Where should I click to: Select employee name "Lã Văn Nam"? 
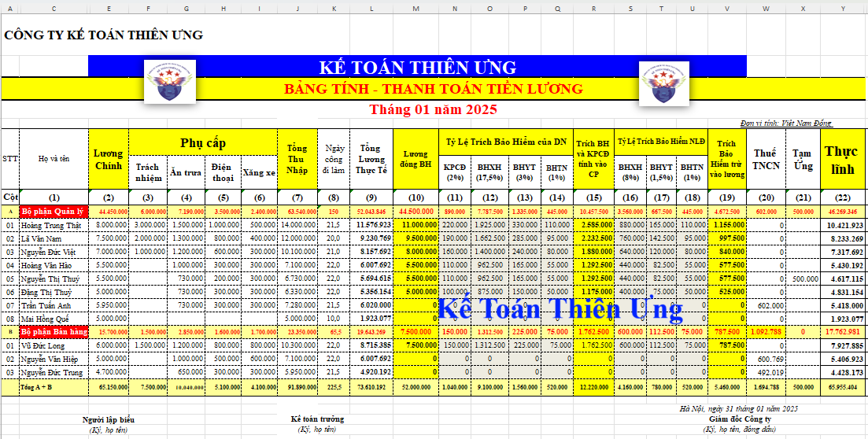54,238
